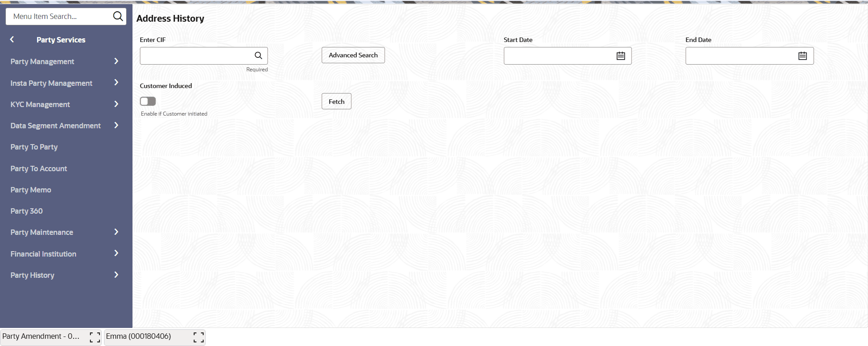Go back using Party Services arrow
The height and width of the screenshot is (346, 868).
point(12,39)
